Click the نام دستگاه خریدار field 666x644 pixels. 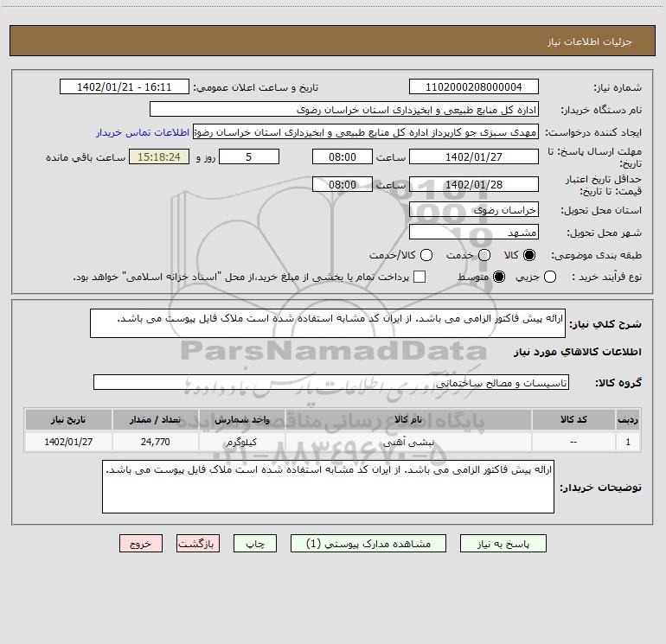344,109
